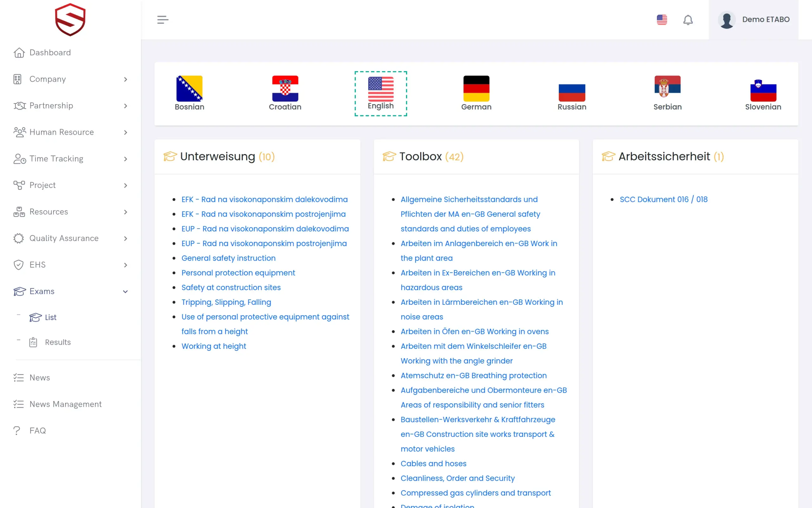Expand the Human Resource menu chevron
This screenshot has height=508, width=812.
[126, 132]
